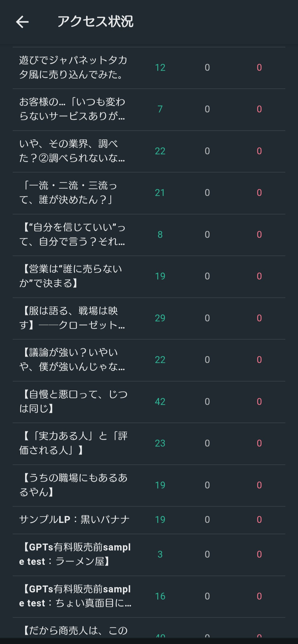Open the 【営業は"誰に売らないか"で決まる】 article
The height and width of the screenshot is (644, 298).
[71, 276]
